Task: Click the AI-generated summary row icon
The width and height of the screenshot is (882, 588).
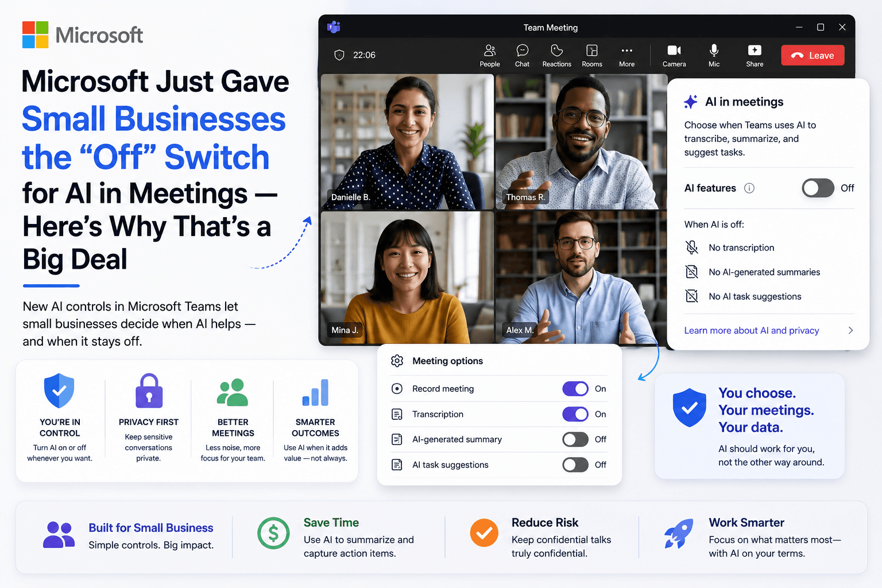Action: [397, 439]
